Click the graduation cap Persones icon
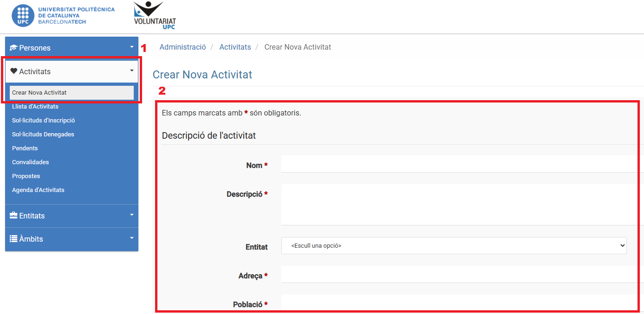 coord(13,48)
